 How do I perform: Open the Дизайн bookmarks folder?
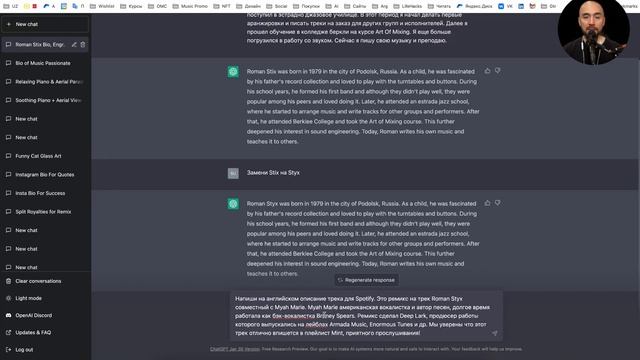pos(248,6)
